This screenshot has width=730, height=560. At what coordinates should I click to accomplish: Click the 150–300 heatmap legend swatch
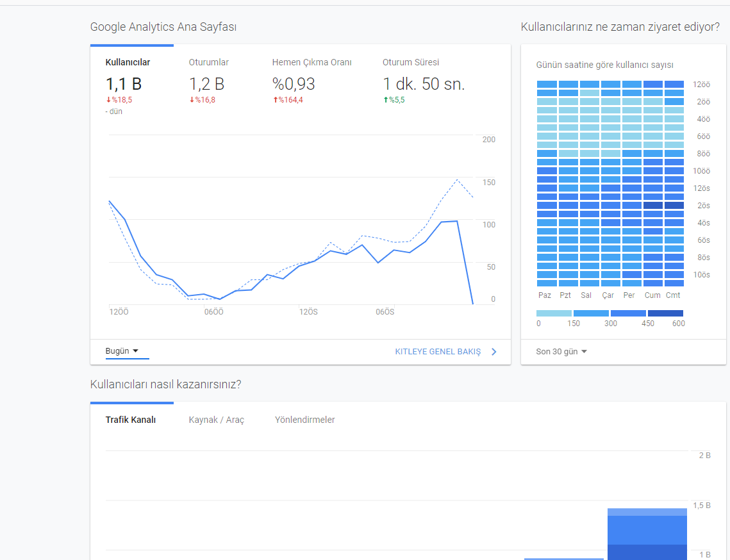click(592, 313)
